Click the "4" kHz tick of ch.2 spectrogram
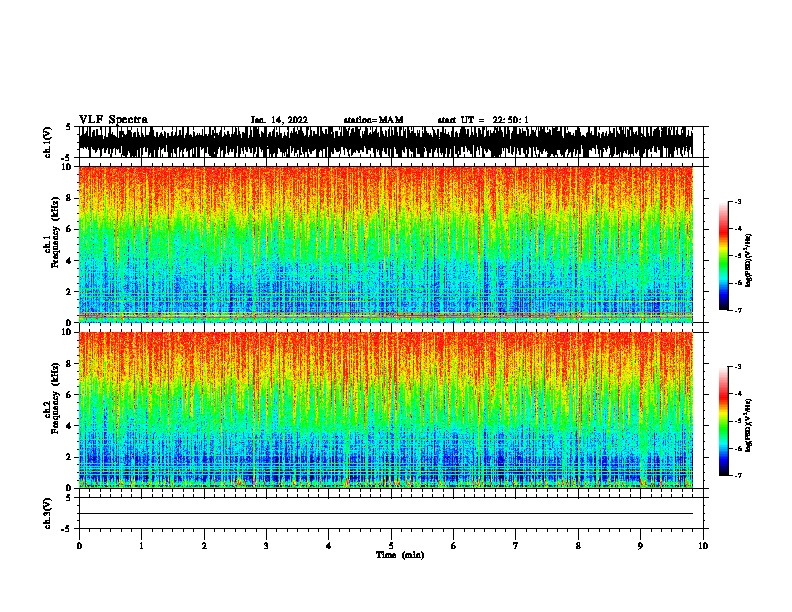Screen dimensions: 792x612 pos(70,426)
